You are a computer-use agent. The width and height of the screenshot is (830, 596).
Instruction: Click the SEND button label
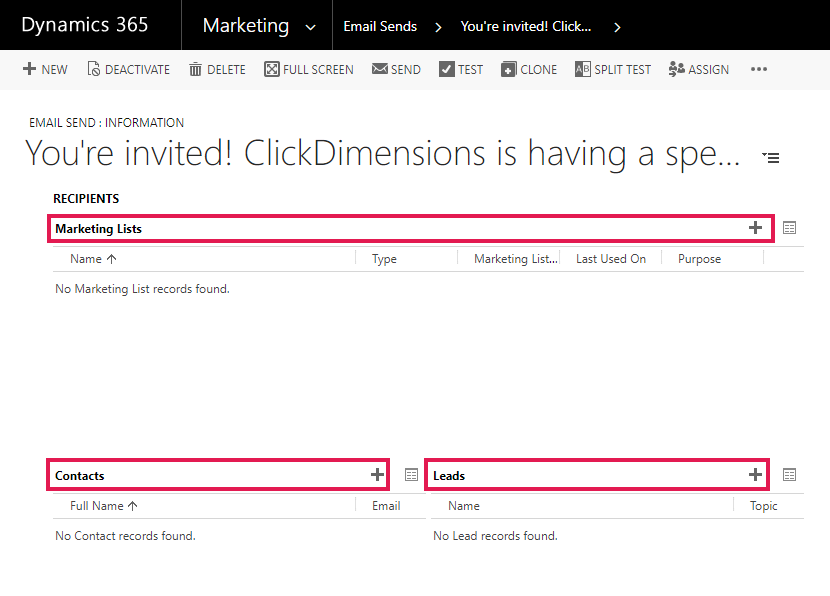coord(406,70)
